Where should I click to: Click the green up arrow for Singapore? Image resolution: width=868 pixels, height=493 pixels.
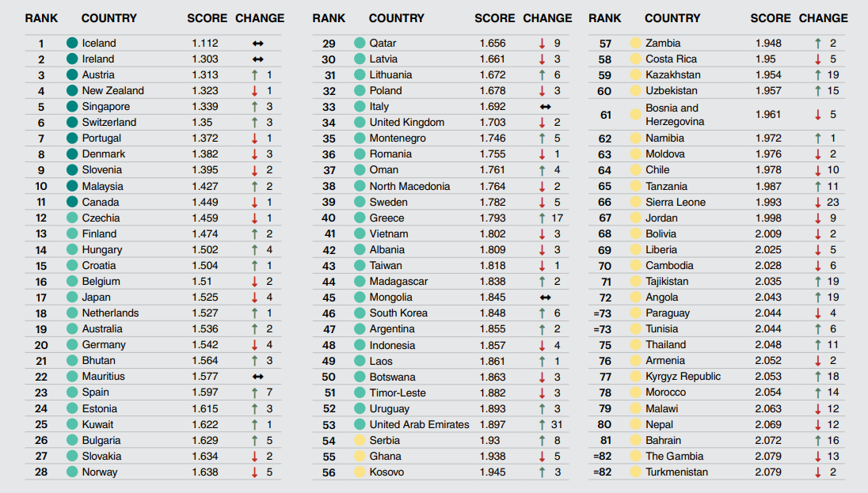255,106
